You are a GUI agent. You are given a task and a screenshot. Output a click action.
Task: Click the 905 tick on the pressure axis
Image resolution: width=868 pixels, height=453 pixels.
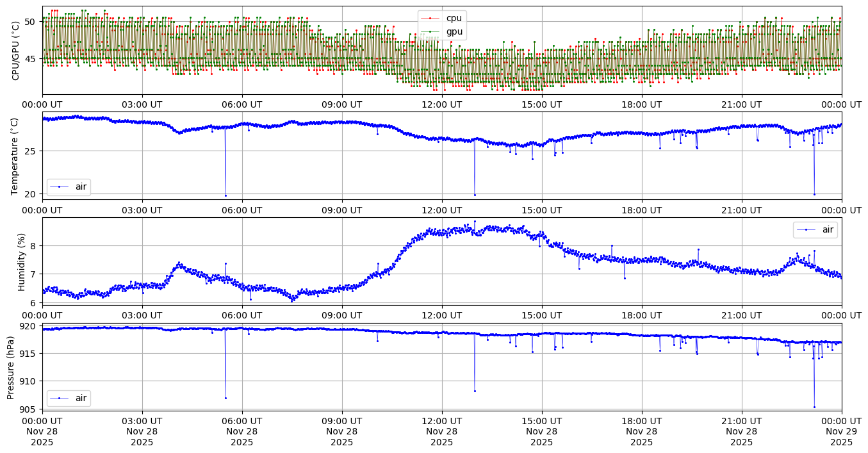pyautogui.click(x=30, y=408)
